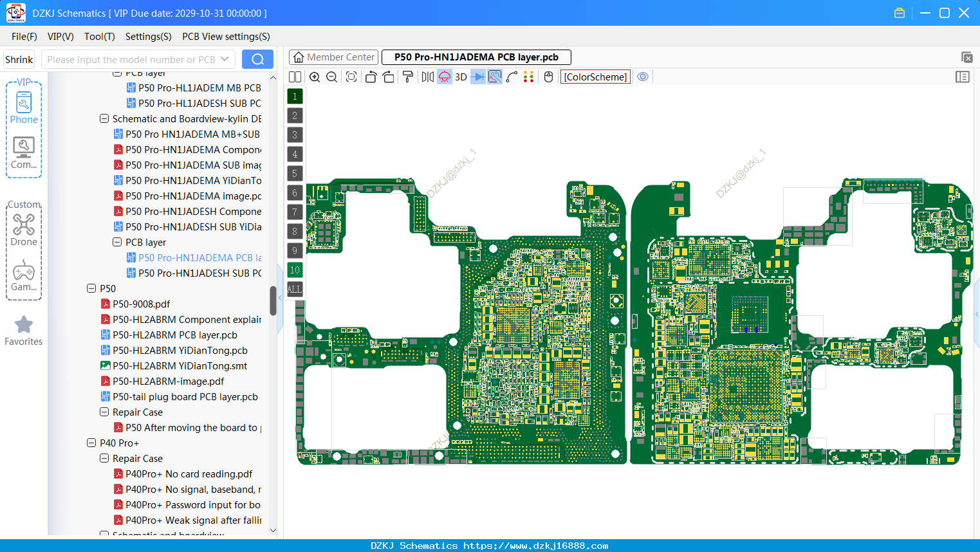Collapse Schematic and Boardview-kylin node
Viewport: 980px width, 552px height.
104,118
